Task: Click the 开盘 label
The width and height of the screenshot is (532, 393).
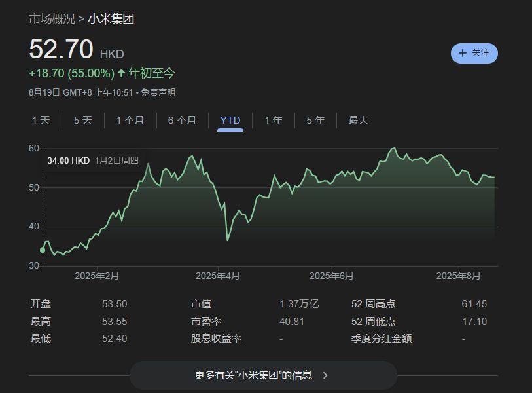Action: (41, 304)
